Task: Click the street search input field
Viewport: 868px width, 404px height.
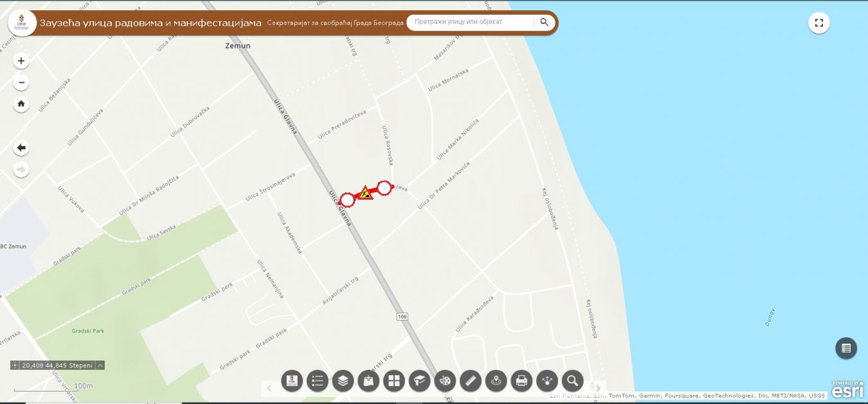Action: (x=469, y=22)
